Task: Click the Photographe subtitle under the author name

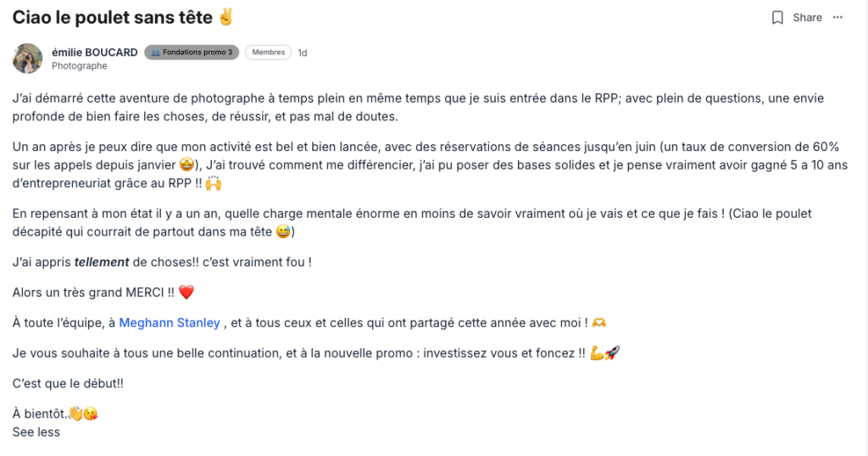Action: [79, 66]
